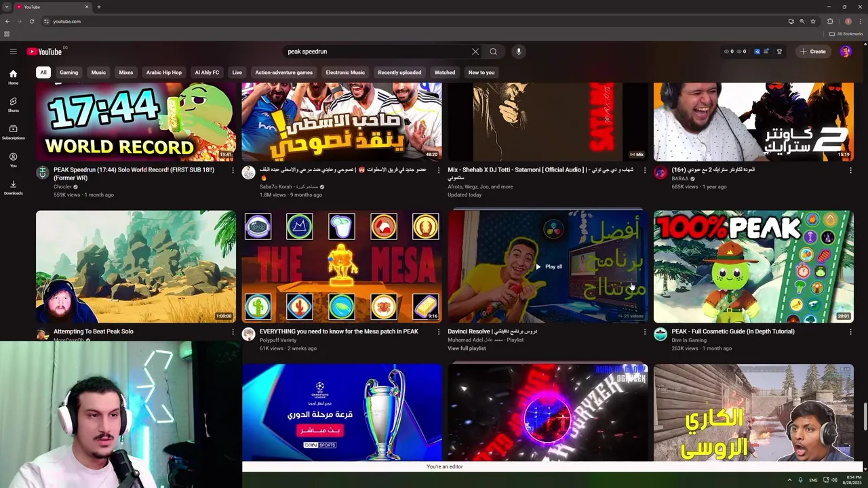Open the system volume icon in the taskbar
This screenshot has height=488, width=868.
coord(835,480)
